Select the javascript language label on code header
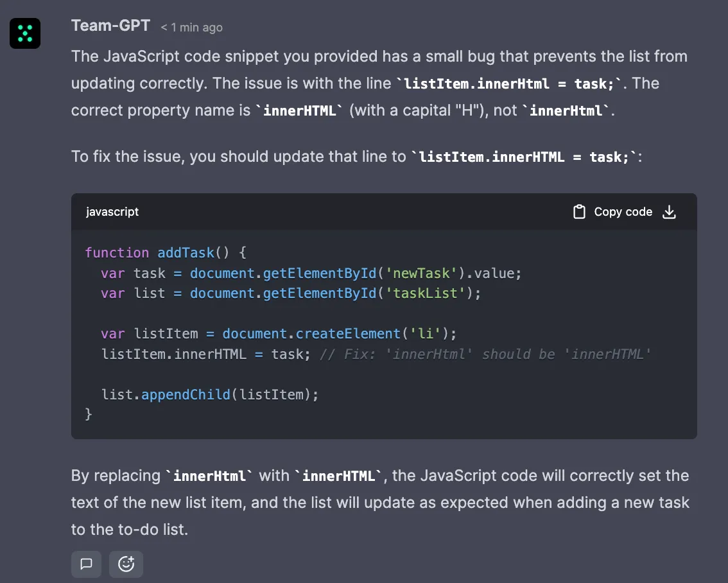Image resolution: width=728 pixels, height=583 pixels. point(112,211)
